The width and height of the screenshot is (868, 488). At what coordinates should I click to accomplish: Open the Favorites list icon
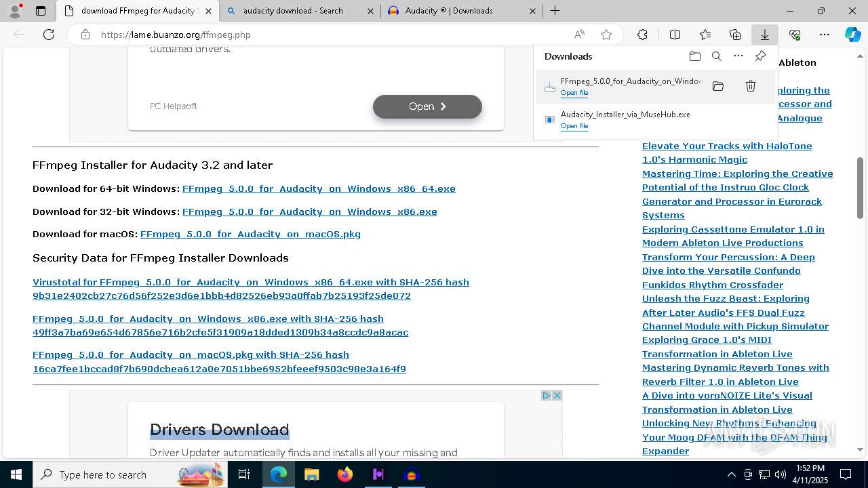click(x=705, y=35)
